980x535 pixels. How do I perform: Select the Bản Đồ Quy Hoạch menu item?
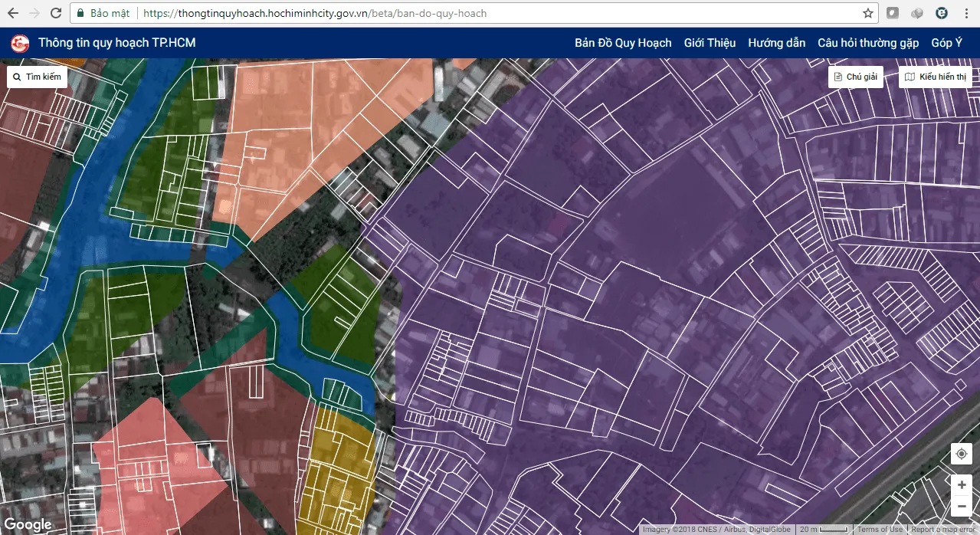tap(623, 43)
